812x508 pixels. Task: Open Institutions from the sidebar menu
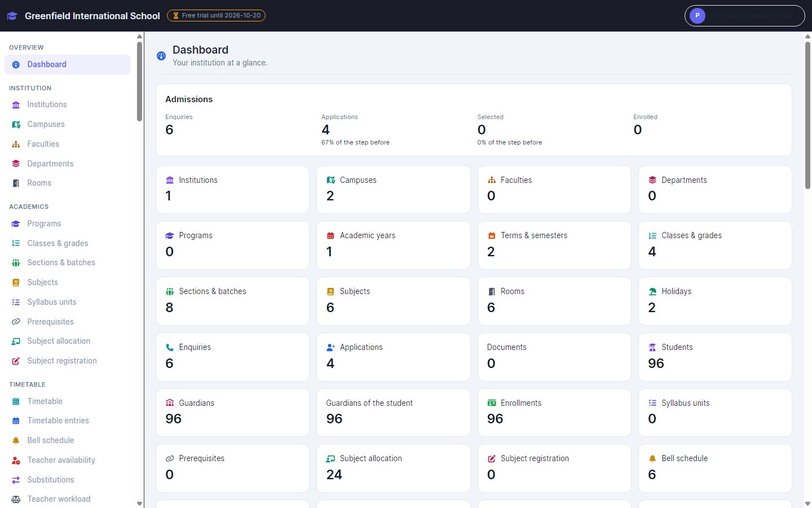pos(68,104)
